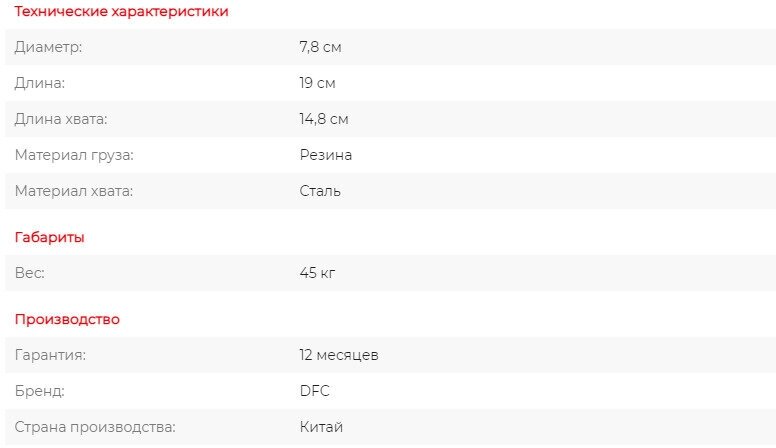Select the Материал груза label
The height and width of the screenshot is (448, 776).
(74, 155)
